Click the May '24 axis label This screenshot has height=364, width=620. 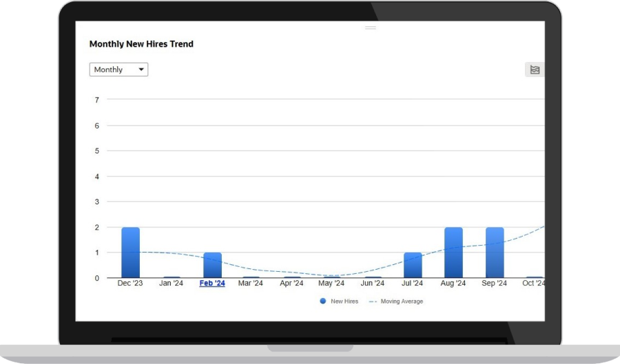(x=331, y=283)
